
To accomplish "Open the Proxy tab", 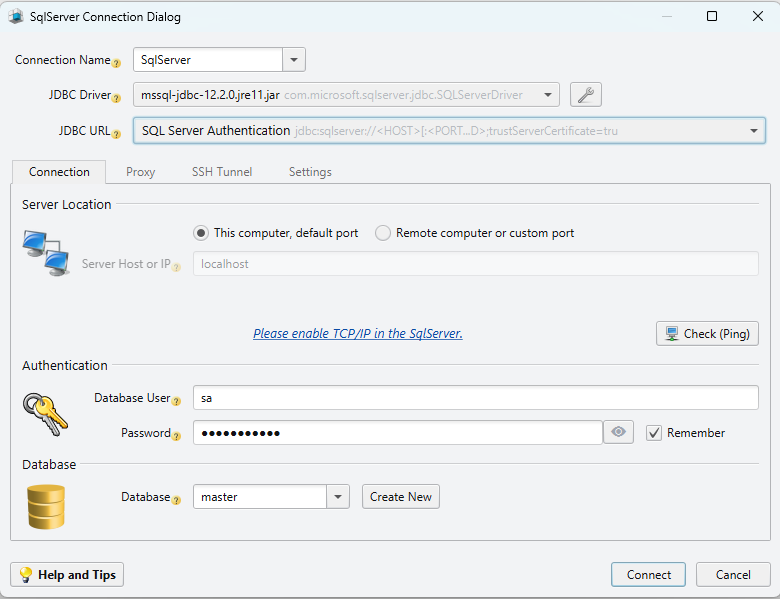I will tap(141, 172).
